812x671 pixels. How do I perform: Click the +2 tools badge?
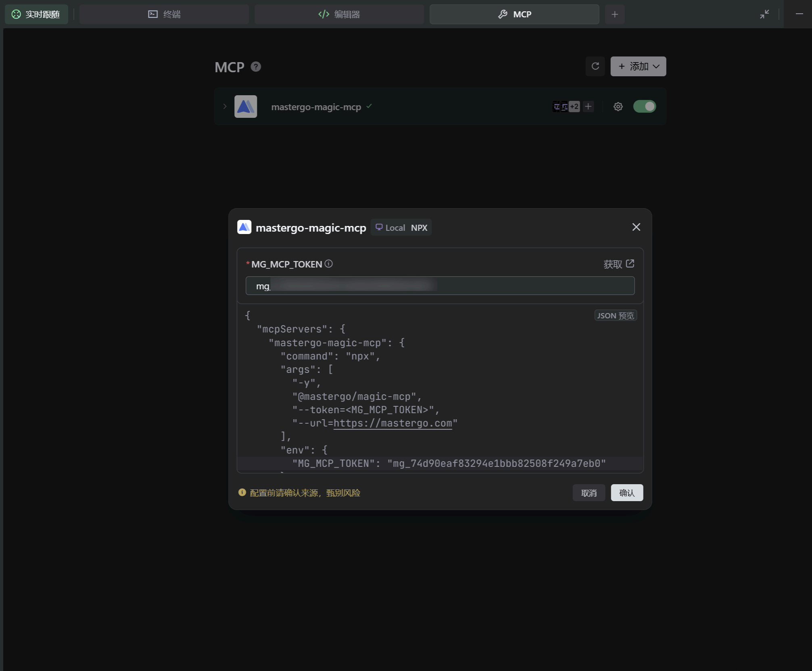574,107
